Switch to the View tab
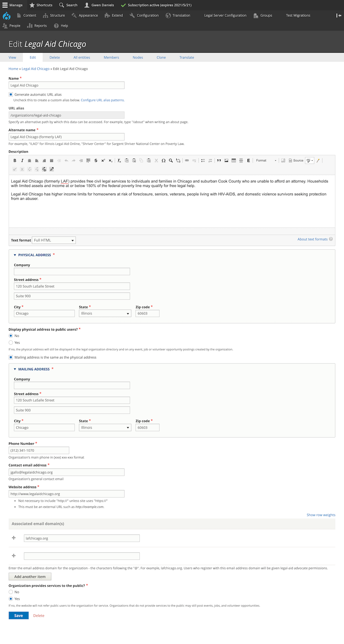The image size is (344, 644). point(12,57)
